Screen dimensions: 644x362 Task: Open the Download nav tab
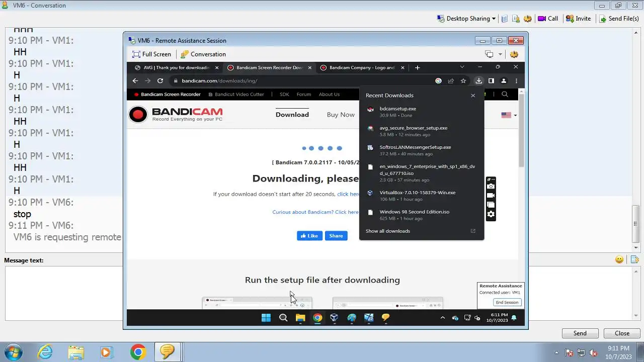292,115
